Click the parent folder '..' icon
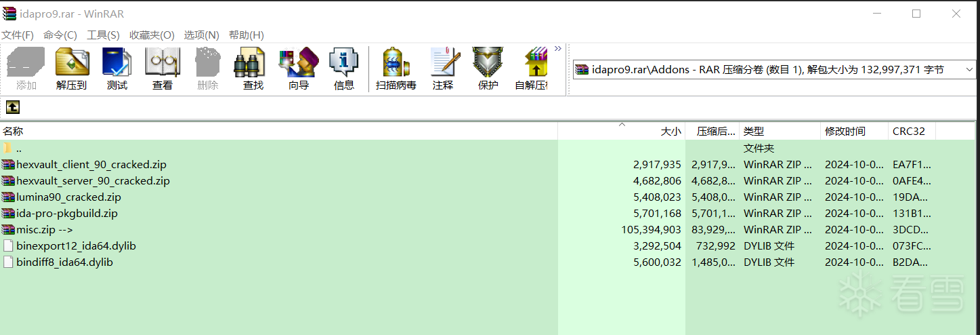The width and height of the screenshot is (980, 335). 8,148
